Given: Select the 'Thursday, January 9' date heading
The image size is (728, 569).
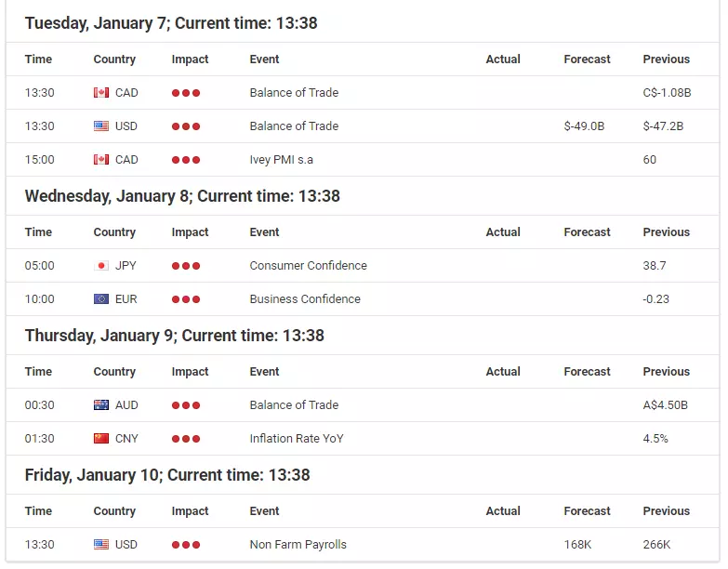Looking at the screenshot, I should pos(175,336).
